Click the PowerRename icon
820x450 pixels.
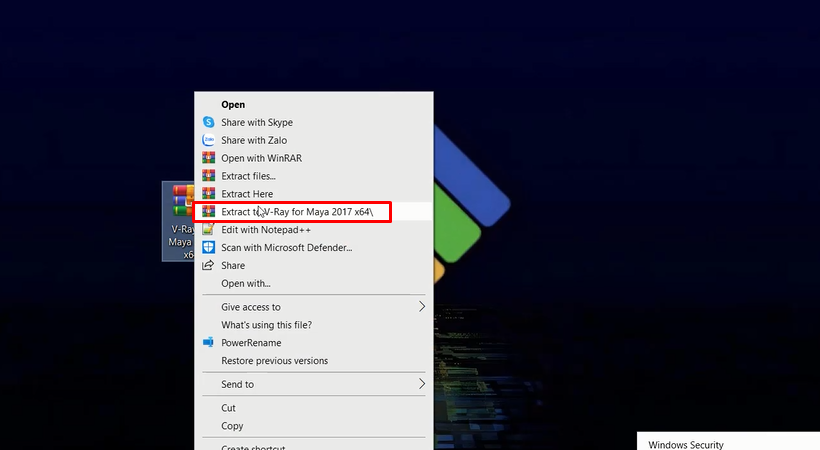point(209,342)
